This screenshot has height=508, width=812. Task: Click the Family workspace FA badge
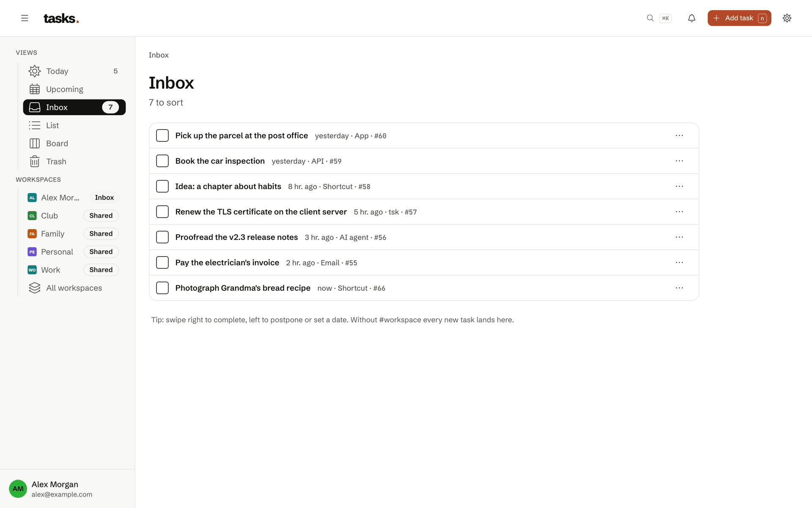tap(32, 234)
